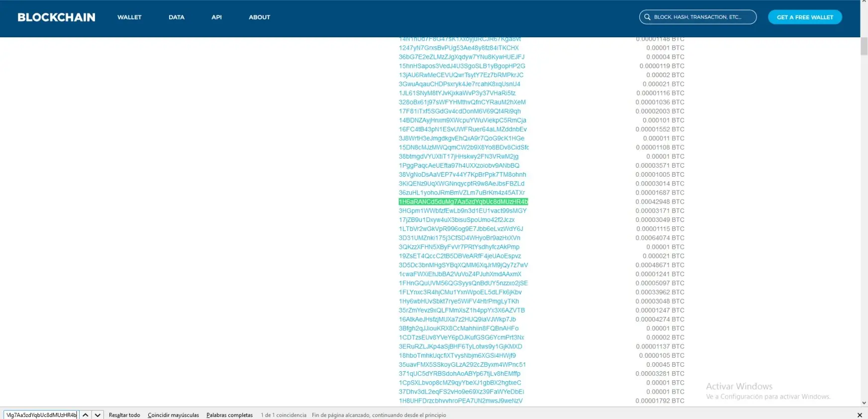Screen dimensions: 868x419
Task: Go to previous find match arrow
Action: coord(86,415)
